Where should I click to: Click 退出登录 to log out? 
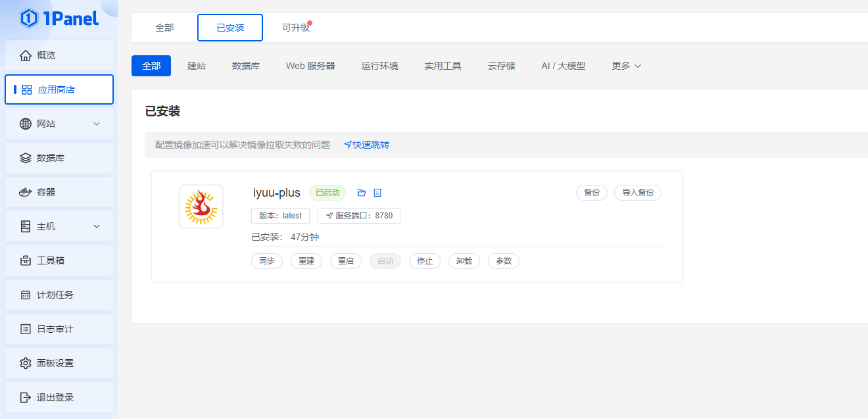click(59, 397)
